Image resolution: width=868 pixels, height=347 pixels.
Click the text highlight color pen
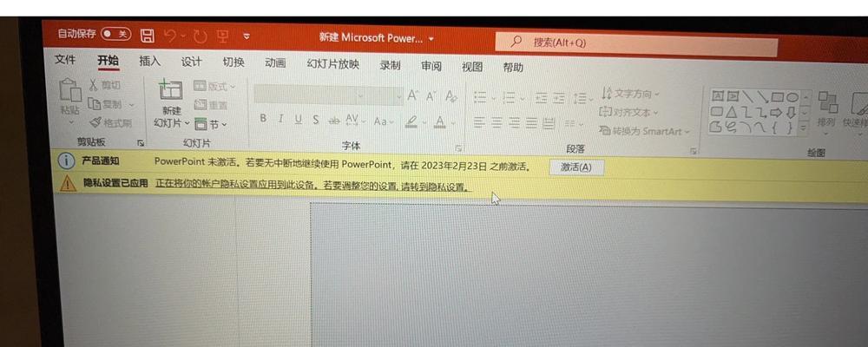click(x=411, y=121)
